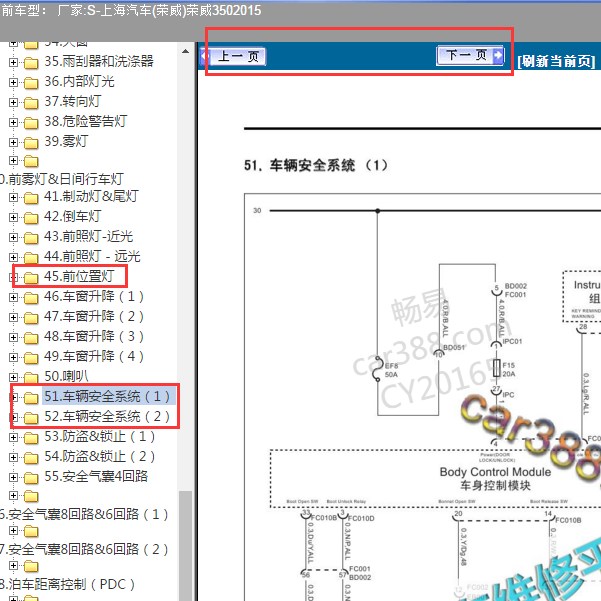Expand the 36.内部灯光 tree node

pos(13,82)
